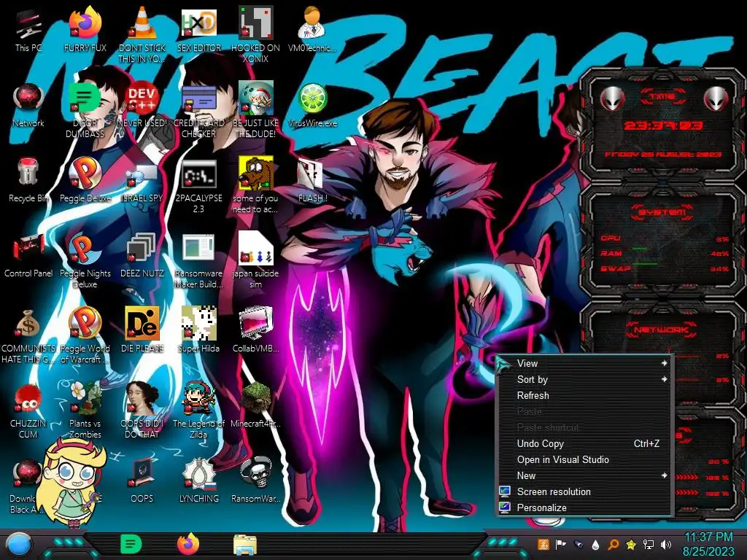Launch Firefox from the taskbar

[188, 544]
